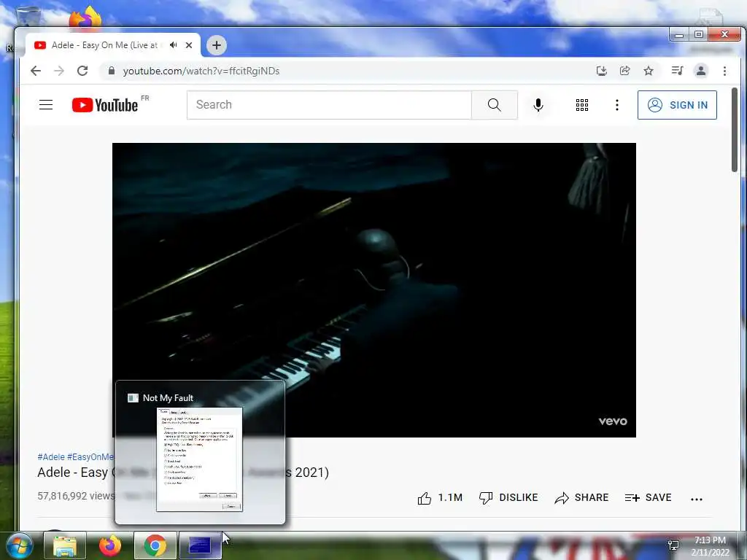Click the page vertical scrollbar thumb

[734, 130]
